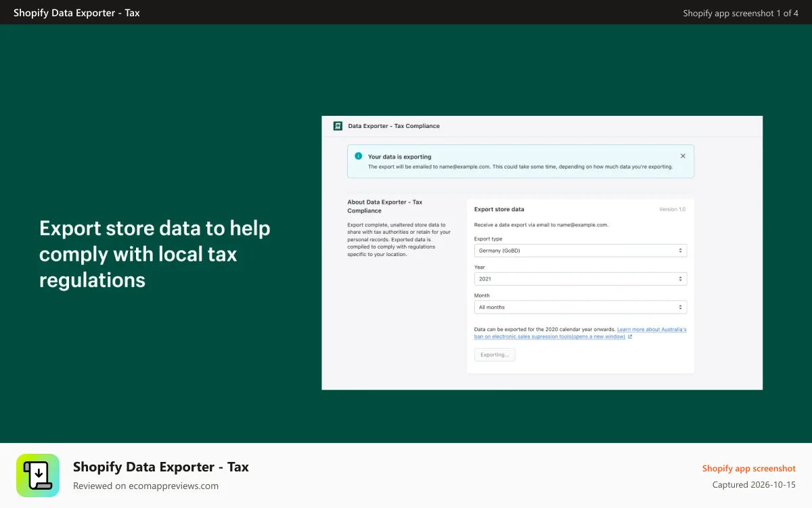Click the 'Shopify Data Exporter - Tax' top title
Image resolution: width=812 pixels, height=508 pixels.
(x=76, y=13)
